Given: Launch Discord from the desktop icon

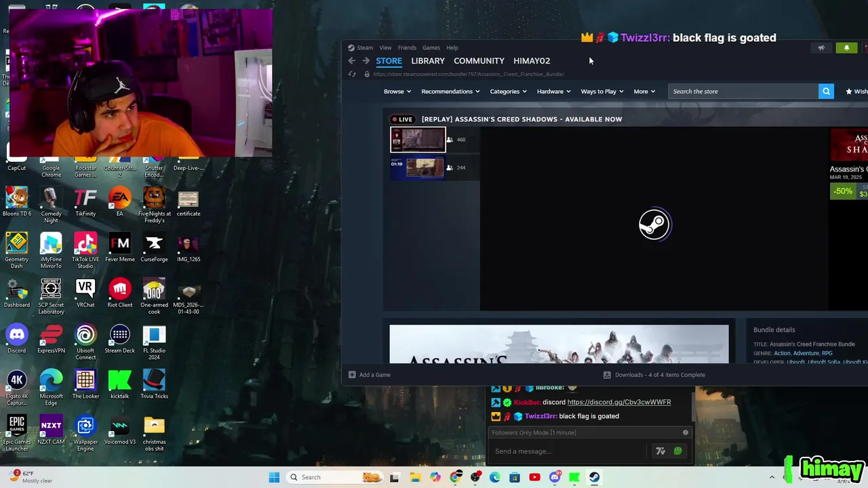Looking at the screenshot, I should (x=17, y=339).
